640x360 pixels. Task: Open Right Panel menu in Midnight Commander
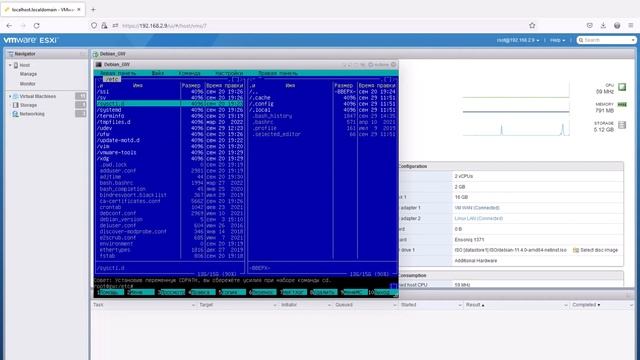click(x=278, y=73)
